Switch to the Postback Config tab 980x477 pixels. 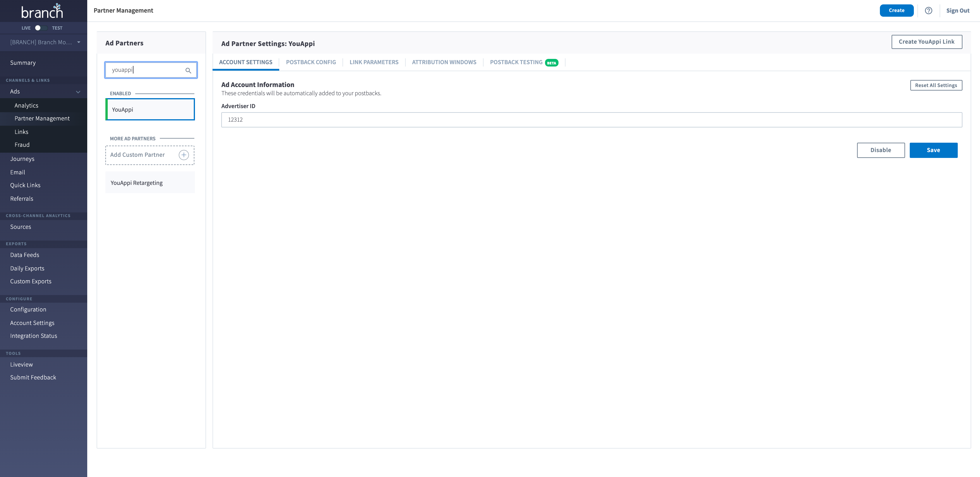click(311, 62)
